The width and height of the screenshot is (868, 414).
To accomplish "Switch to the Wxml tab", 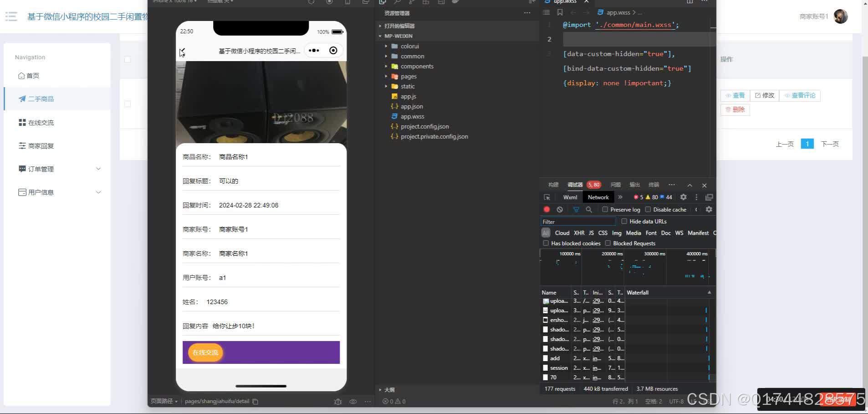I will click(570, 197).
